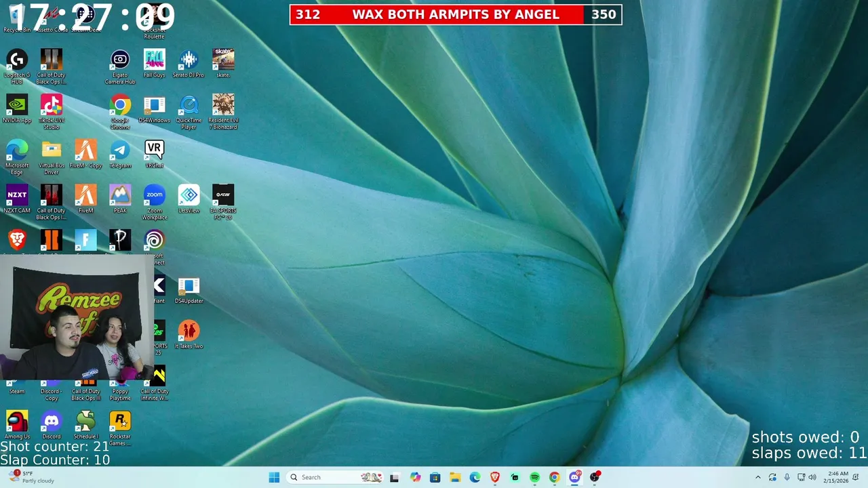Open the Zoom Workplace shortcut
The height and width of the screenshot is (488, 868).
155,202
